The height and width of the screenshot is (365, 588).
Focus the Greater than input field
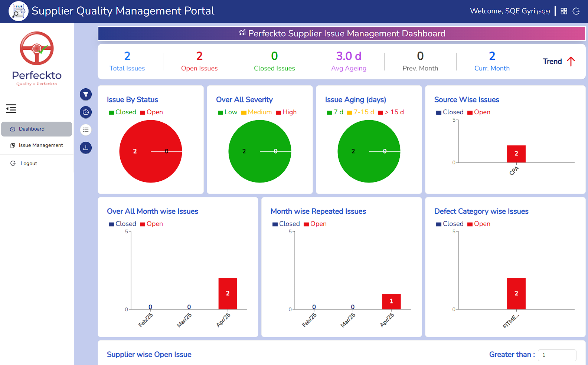[557, 355]
